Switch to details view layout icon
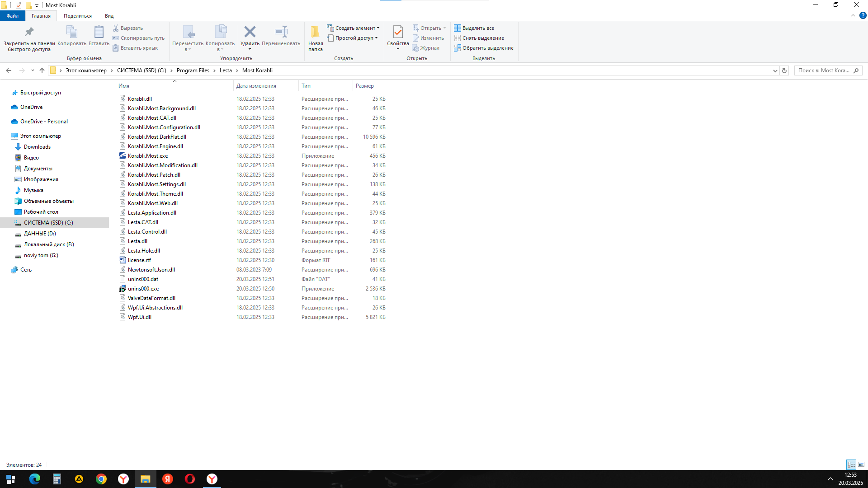 tap(851, 465)
